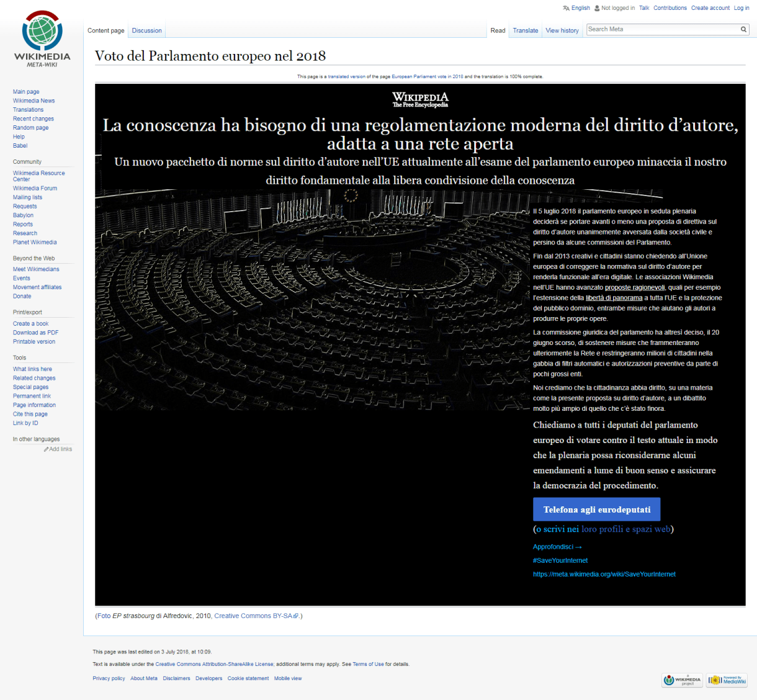
Task: Open Page information link
Action: click(34, 405)
